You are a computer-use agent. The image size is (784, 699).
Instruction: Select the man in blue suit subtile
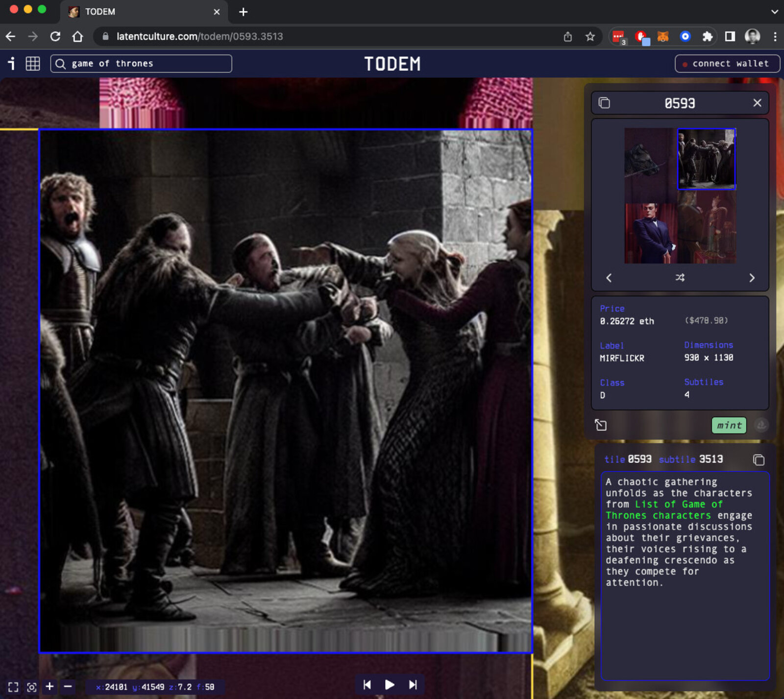click(651, 233)
